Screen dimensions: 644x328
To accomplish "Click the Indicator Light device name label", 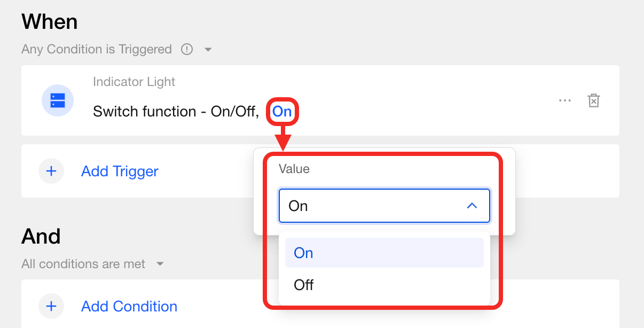I will (134, 82).
